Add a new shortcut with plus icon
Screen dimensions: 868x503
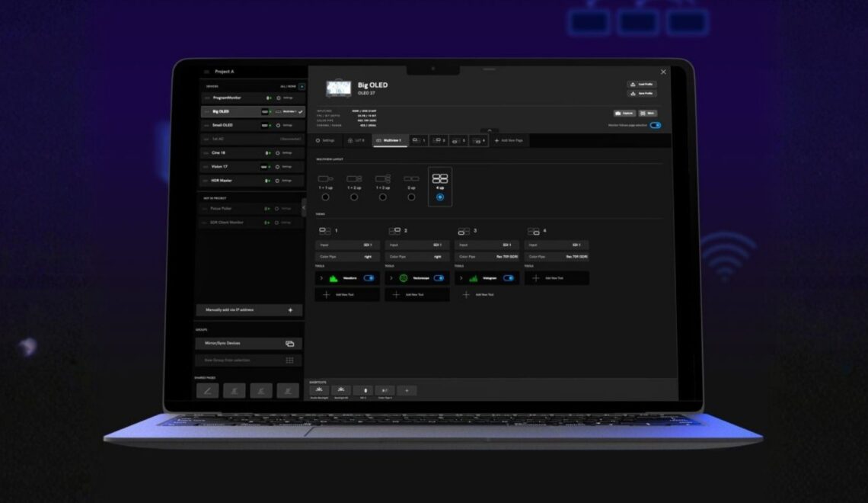point(407,390)
